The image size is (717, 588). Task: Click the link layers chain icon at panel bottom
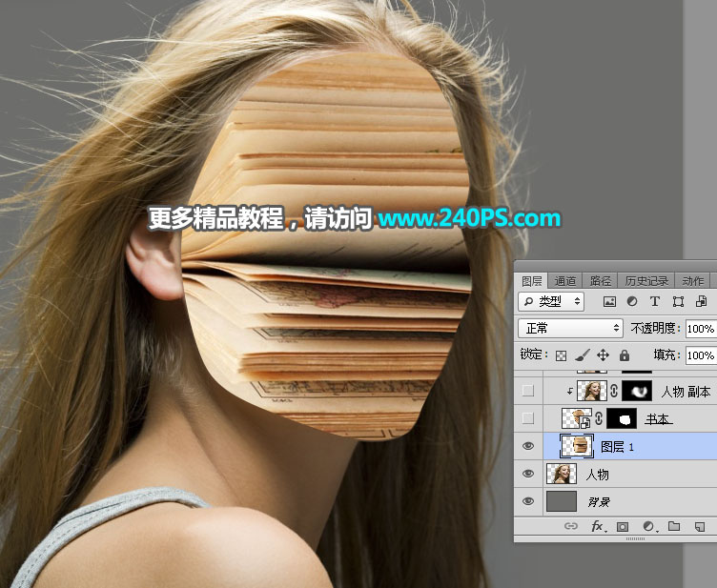pyautogui.click(x=571, y=526)
